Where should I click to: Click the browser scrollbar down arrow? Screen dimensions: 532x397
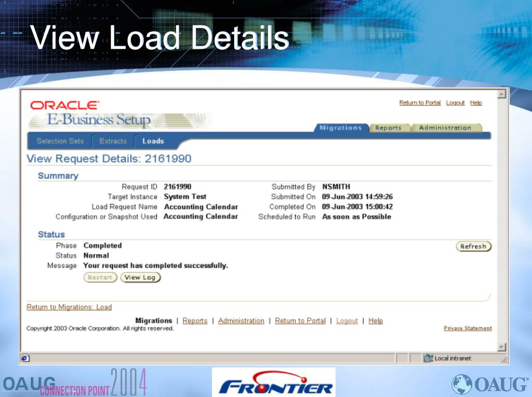pos(502,347)
